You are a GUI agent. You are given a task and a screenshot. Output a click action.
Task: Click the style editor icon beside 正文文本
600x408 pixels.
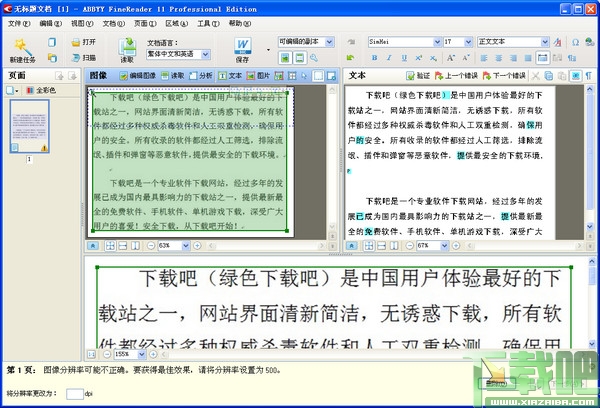pyautogui.click(x=558, y=42)
